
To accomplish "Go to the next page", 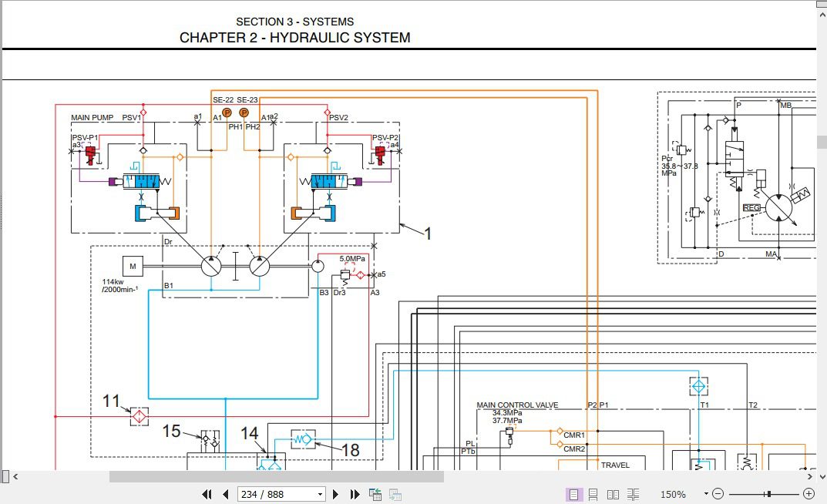I will [x=335, y=495].
